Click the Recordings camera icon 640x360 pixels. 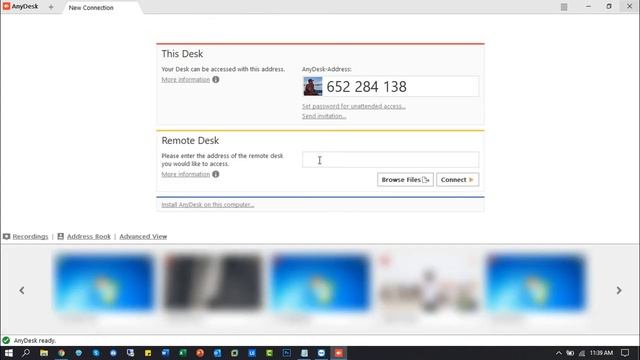pos(7,237)
